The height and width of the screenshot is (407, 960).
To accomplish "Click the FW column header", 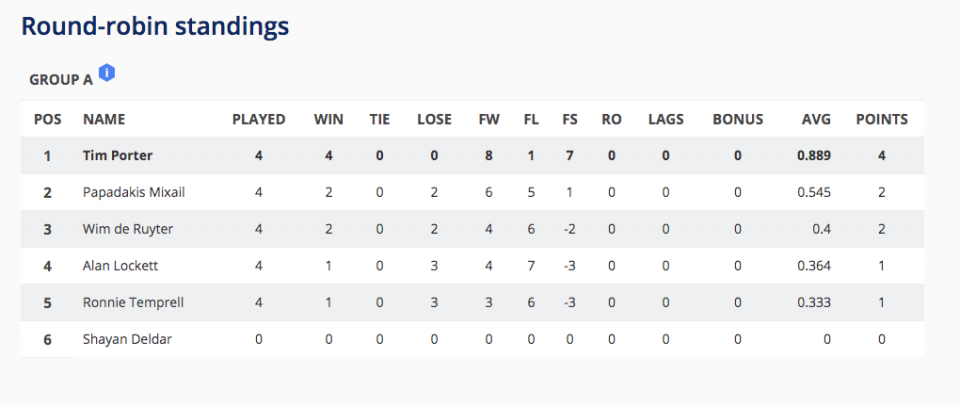I will tap(489, 119).
